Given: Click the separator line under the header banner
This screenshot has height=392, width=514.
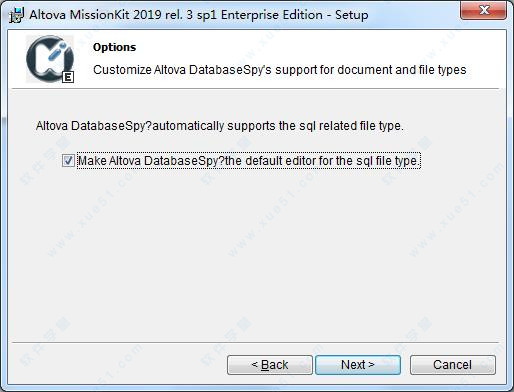Looking at the screenshot, I should (x=255, y=89).
